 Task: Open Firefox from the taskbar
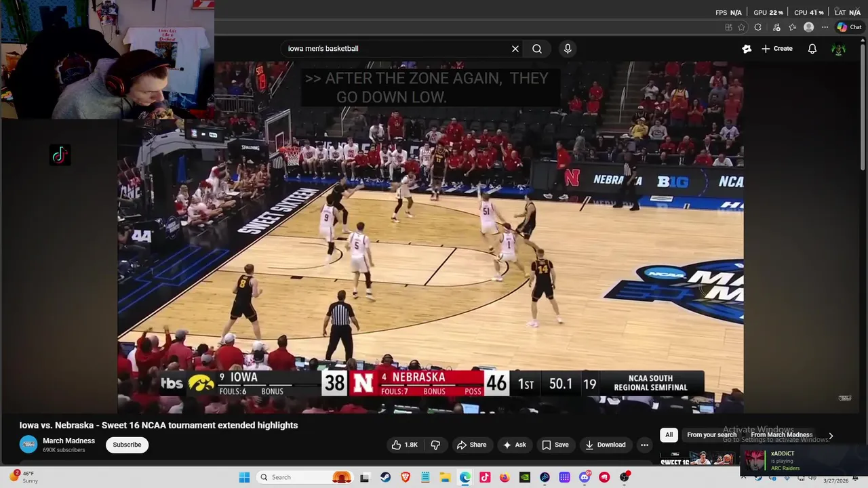pos(505,477)
